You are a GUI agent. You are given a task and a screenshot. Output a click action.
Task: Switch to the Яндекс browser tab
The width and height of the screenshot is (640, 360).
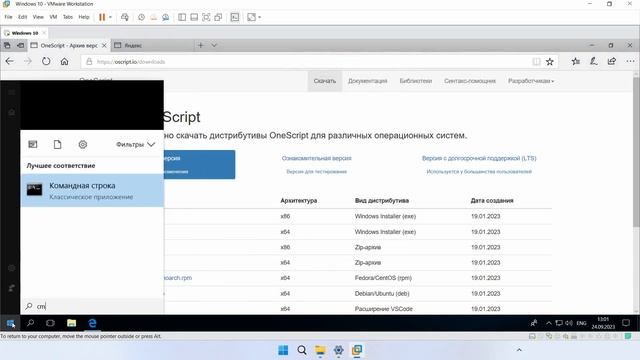153,45
